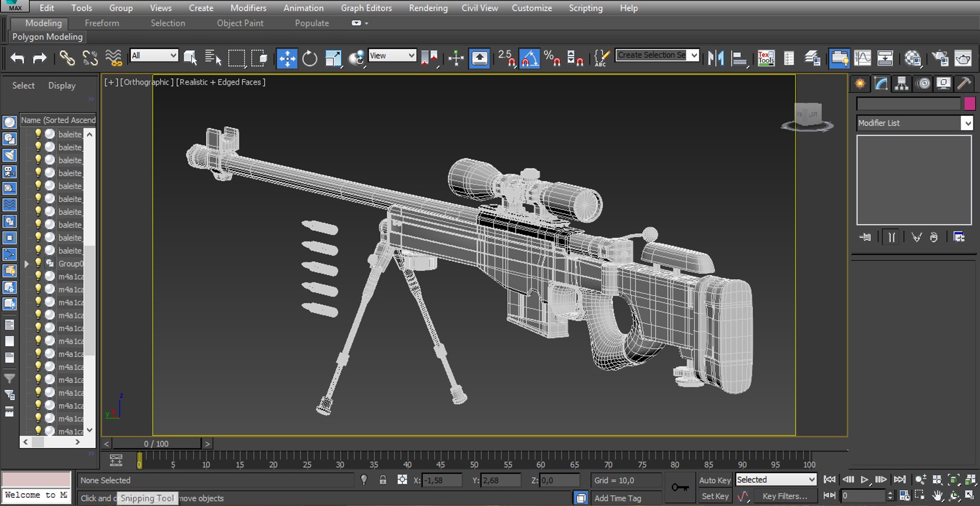Toggle visibility bulb of Group0 row
The image size is (980, 506).
[38, 263]
